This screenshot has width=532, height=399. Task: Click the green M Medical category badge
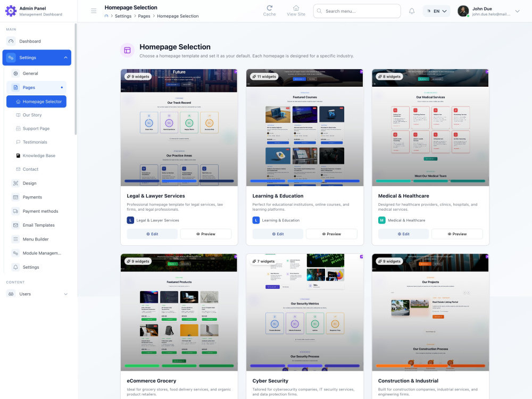(381, 220)
